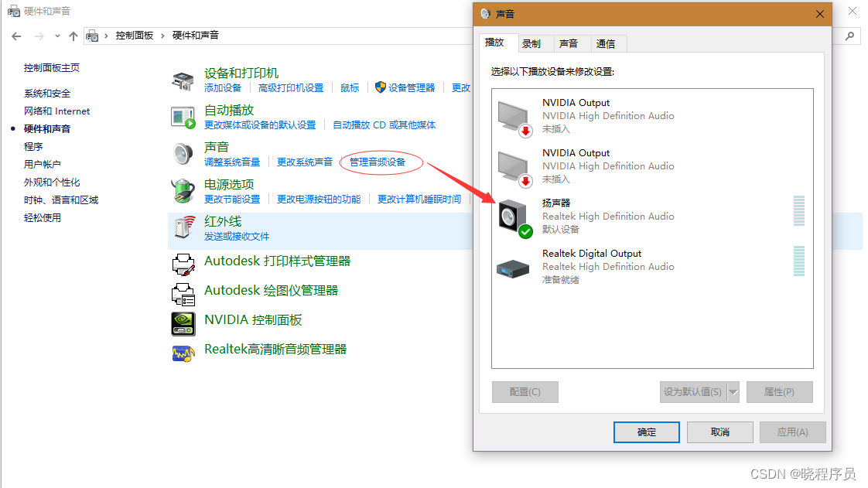Click 控制面板 in the address breadcrumb
The height and width of the screenshot is (488, 868).
(x=135, y=36)
